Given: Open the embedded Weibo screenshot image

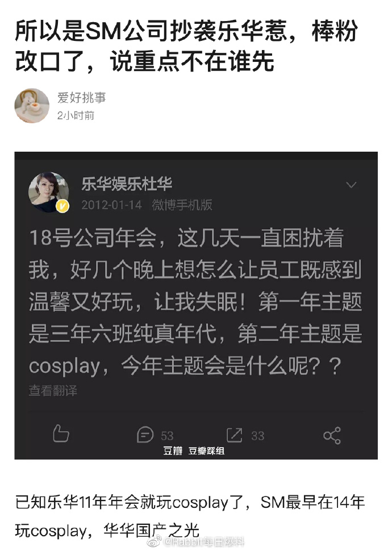Looking at the screenshot, I should click(x=196, y=306).
